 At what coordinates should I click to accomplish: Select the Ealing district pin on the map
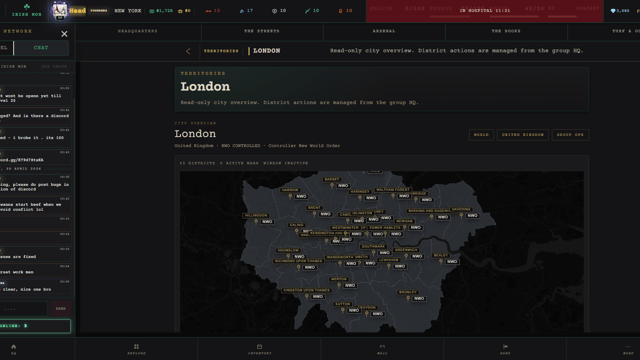click(297, 231)
